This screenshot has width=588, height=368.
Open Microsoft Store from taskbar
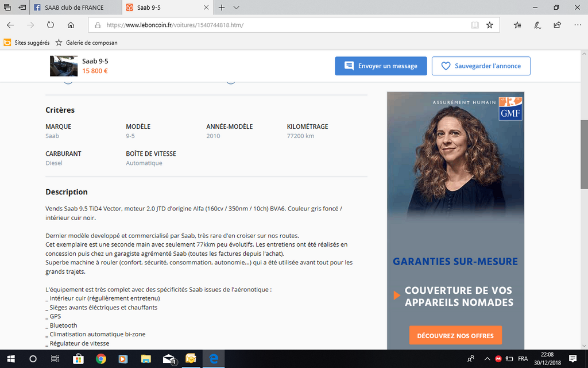tap(78, 359)
